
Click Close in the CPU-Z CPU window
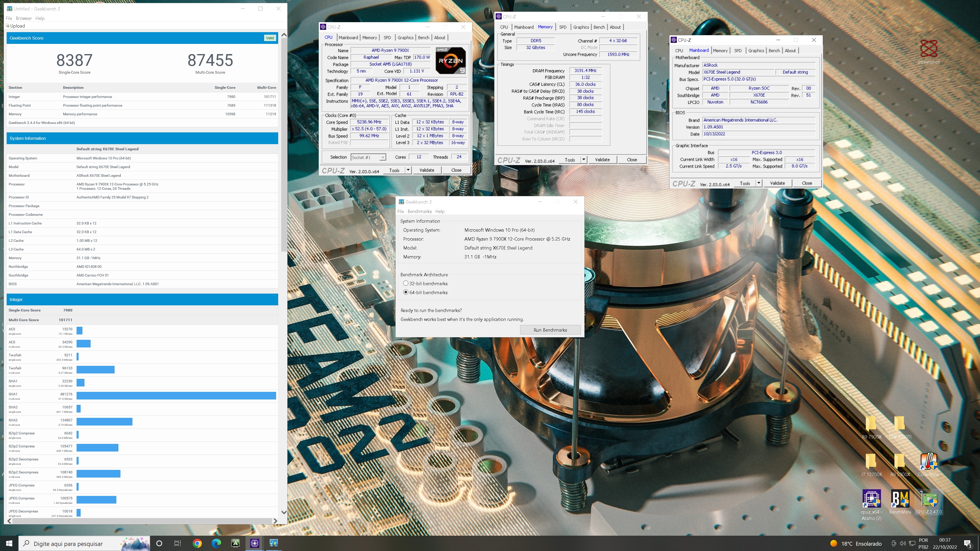click(x=456, y=170)
